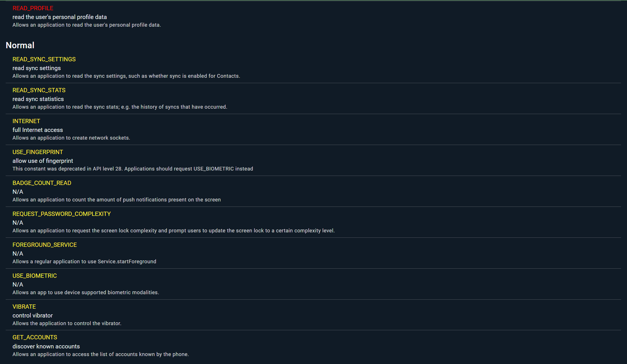627x364 pixels.
Task: Select the Service.startForeground description line
Action: tap(84, 262)
